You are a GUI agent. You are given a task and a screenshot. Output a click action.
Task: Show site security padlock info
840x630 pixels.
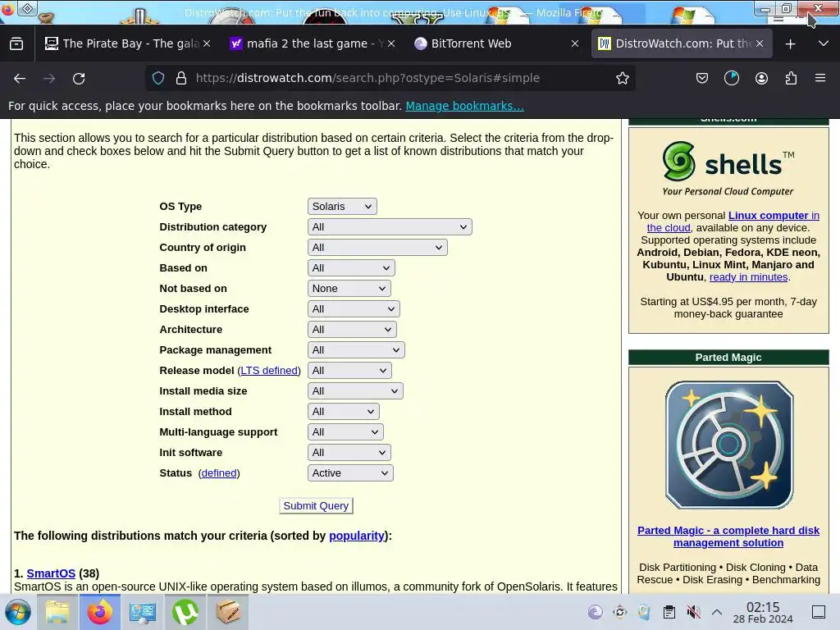coord(181,78)
